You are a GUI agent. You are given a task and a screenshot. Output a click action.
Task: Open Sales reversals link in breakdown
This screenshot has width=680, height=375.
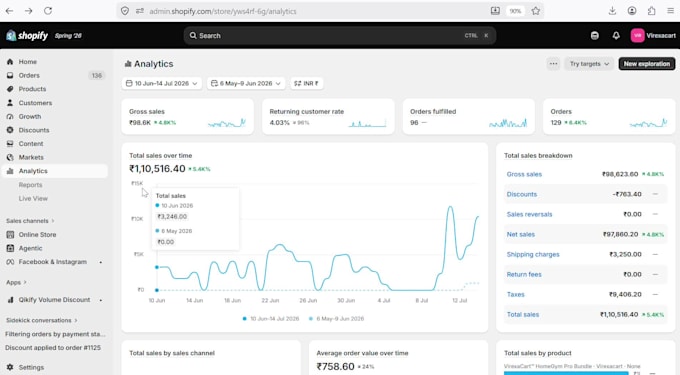click(530, 214)
